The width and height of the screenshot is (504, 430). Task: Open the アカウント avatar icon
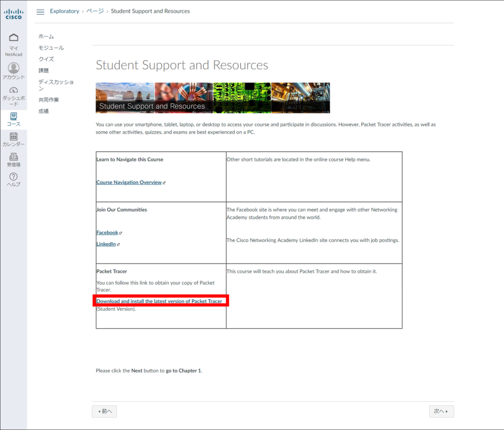point(13,68)
